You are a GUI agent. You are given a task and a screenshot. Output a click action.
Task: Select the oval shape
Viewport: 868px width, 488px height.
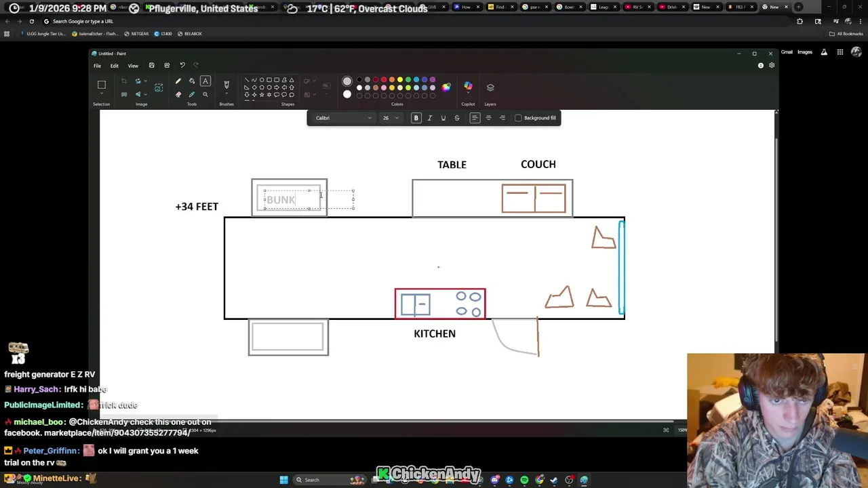(262, 80)
